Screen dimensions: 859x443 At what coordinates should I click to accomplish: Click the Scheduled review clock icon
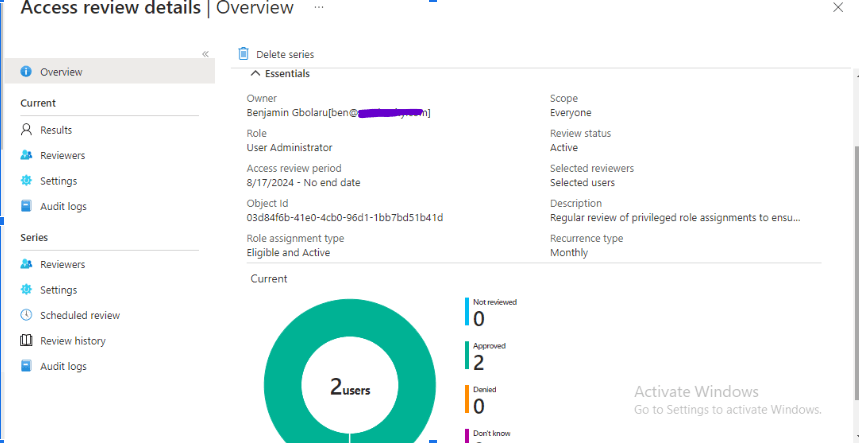(x=27, y=316)
